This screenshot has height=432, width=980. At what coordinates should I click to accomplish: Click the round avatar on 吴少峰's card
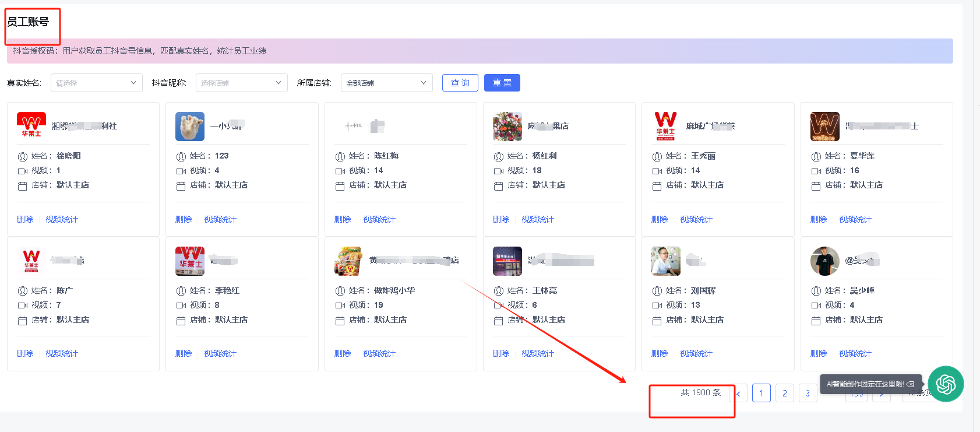825,261
